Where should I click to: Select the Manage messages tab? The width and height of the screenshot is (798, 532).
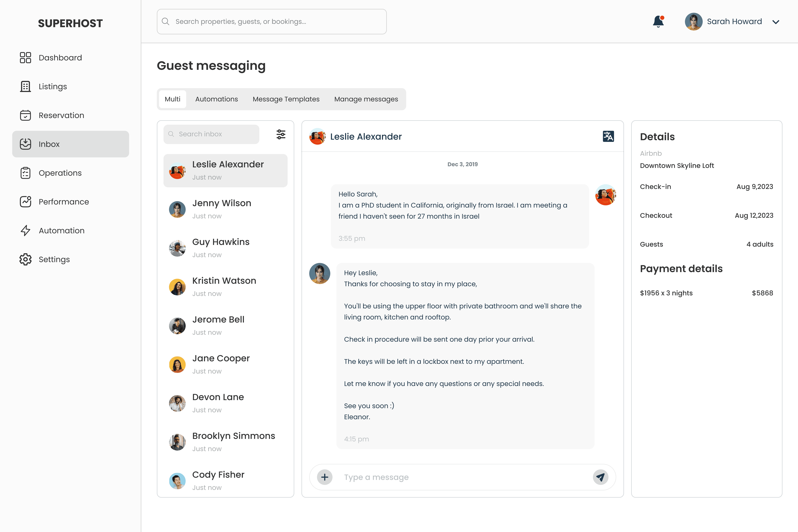pyautogui.click(x=366, y=99)
